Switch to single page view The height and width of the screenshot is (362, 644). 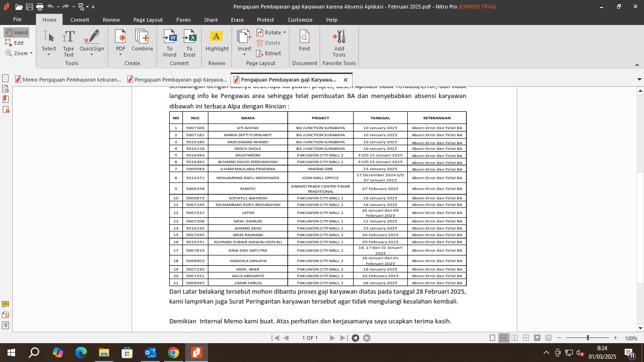[493, 338]
